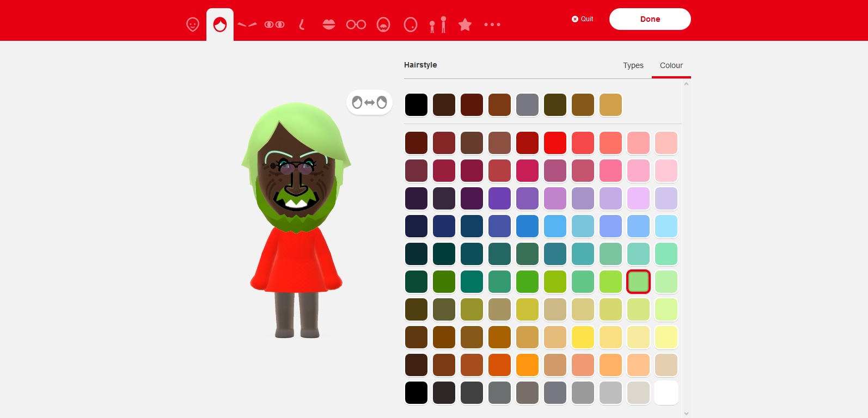The width and height of the screenshot is (868, 418).
Task: Select the hairstyle category icon
Action: pyautogui.click(x=220, y=24)
